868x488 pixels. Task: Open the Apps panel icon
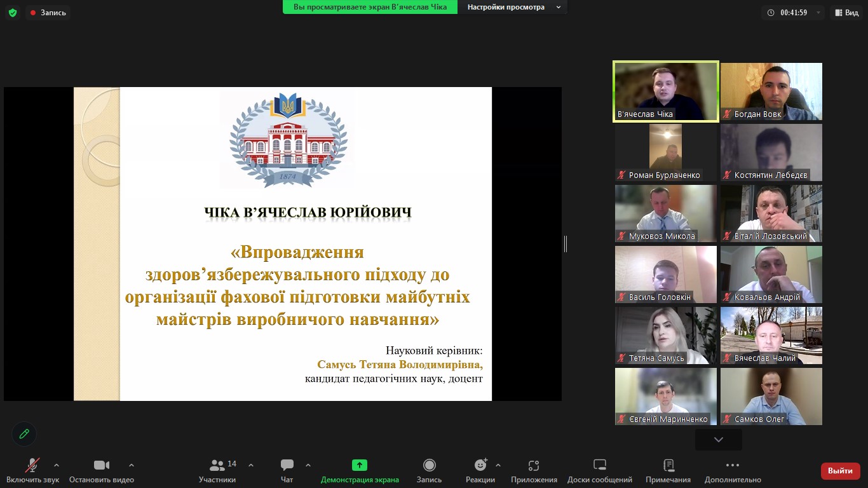(534, 465)
